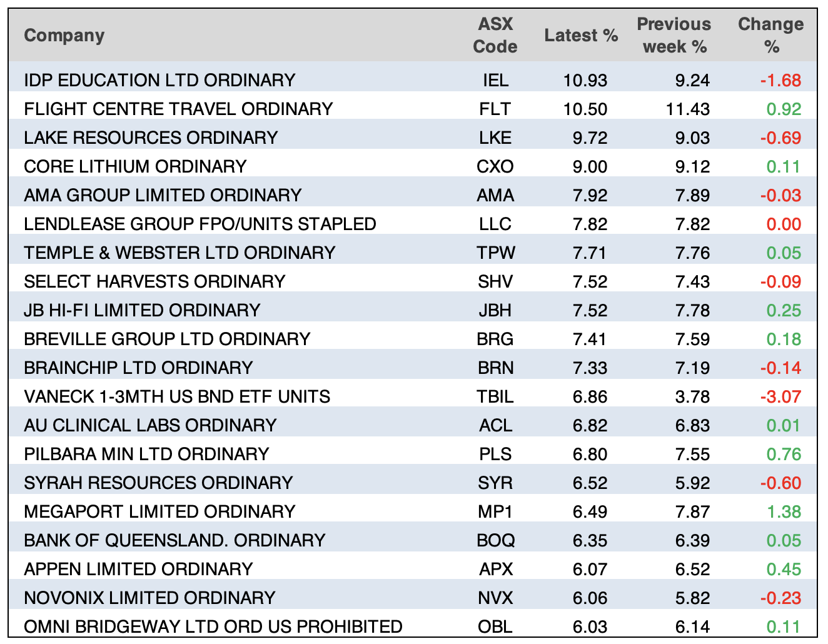Click the Company column header

point(64,36)
